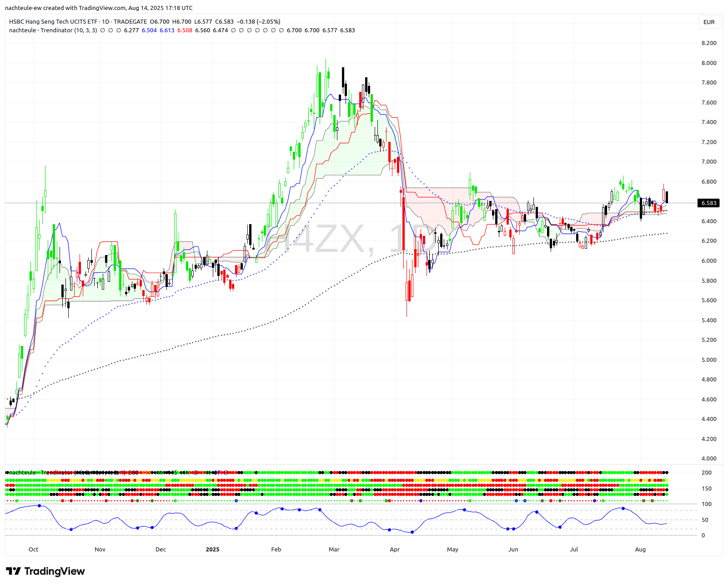This screenshot has height=586, width=728.
Task: Click the Aug label on time axis
Action: (x=640, y=549)
